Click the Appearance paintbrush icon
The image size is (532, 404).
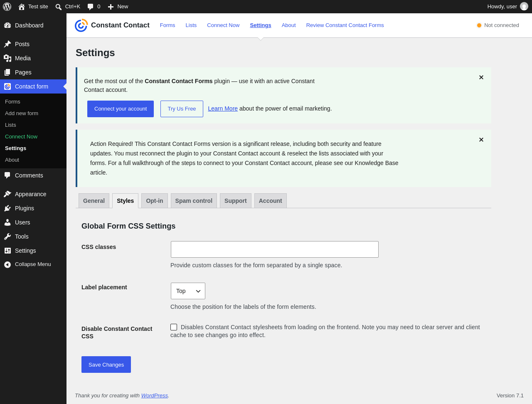(7, 194)
